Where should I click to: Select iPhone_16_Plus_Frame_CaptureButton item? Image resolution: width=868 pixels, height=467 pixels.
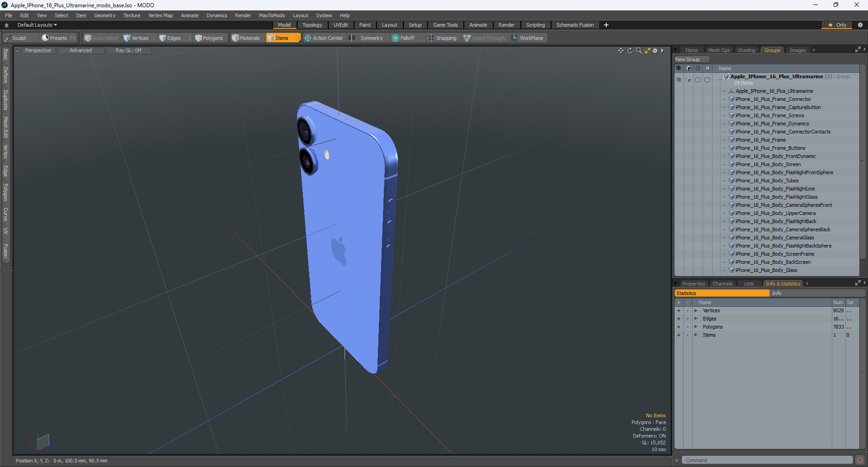[778, 107]
